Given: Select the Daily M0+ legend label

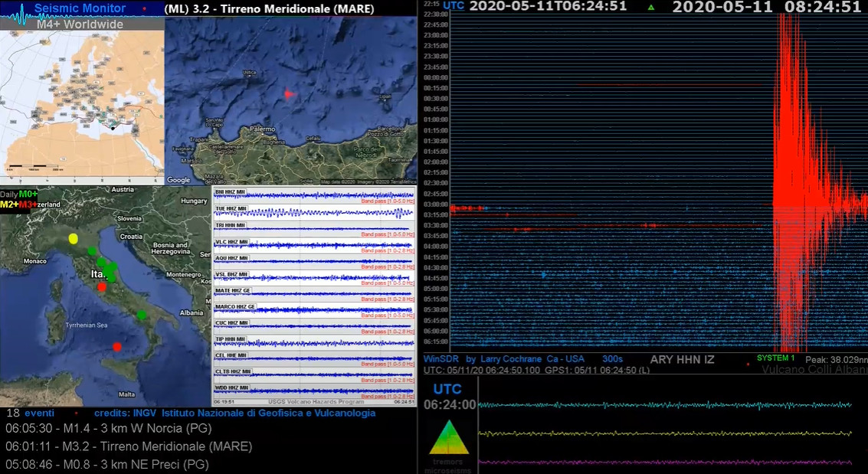Looking at the screenshot, I should pyautogui.click(x=19, y=195).
